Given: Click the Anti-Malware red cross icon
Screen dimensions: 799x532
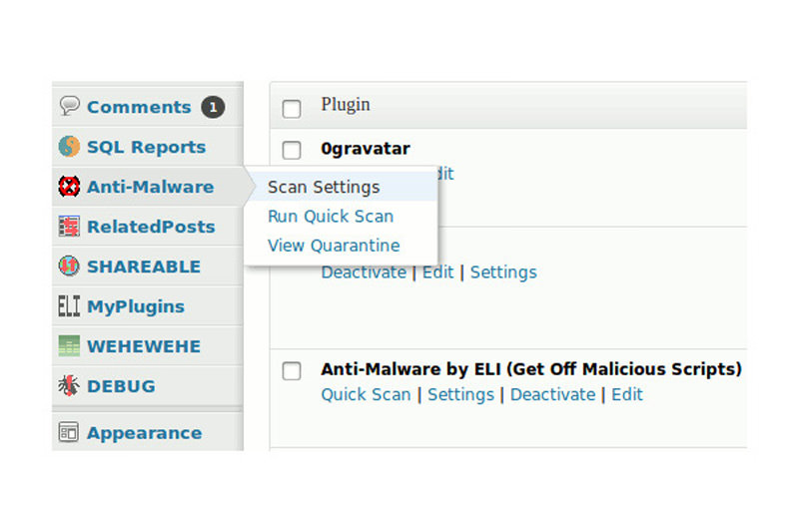Looking at the screenshot, I should (69, 187).
